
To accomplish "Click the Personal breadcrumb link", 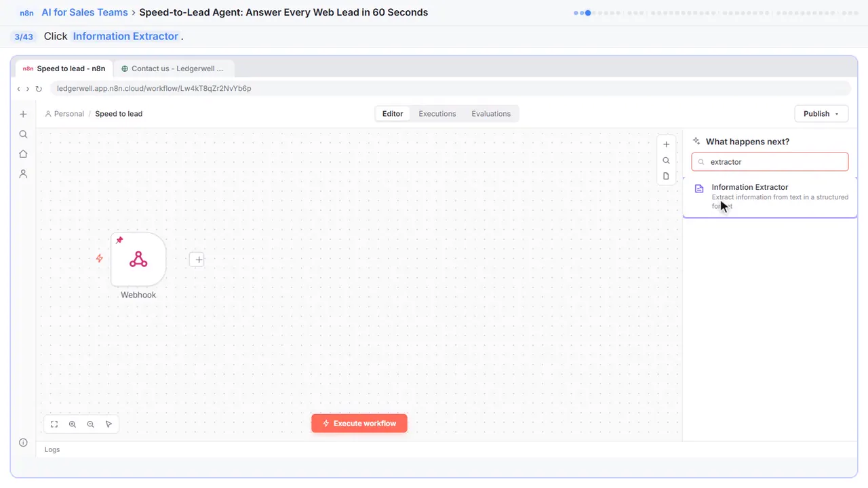I will point(64,114).
